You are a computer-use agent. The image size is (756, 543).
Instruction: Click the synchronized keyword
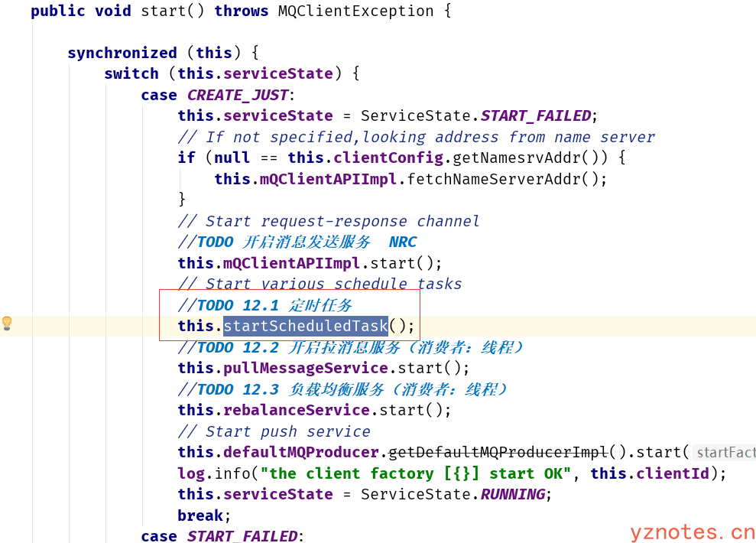[122, 53]
